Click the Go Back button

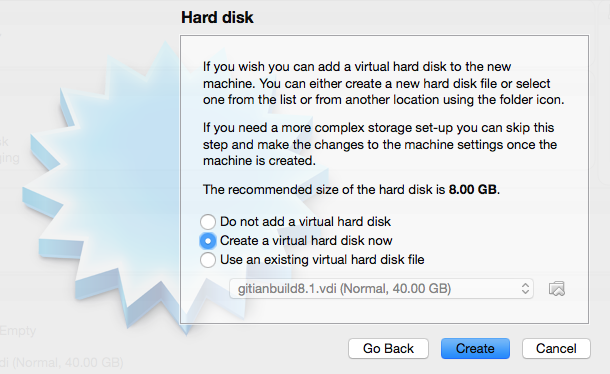(388, 348)
